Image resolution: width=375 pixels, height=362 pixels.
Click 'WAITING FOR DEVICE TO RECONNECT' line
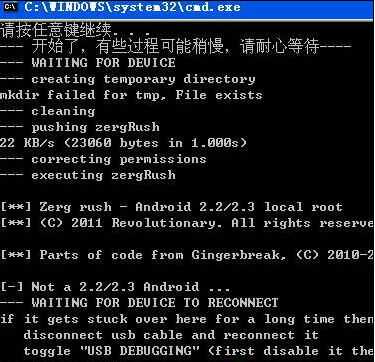click(139, 303)
